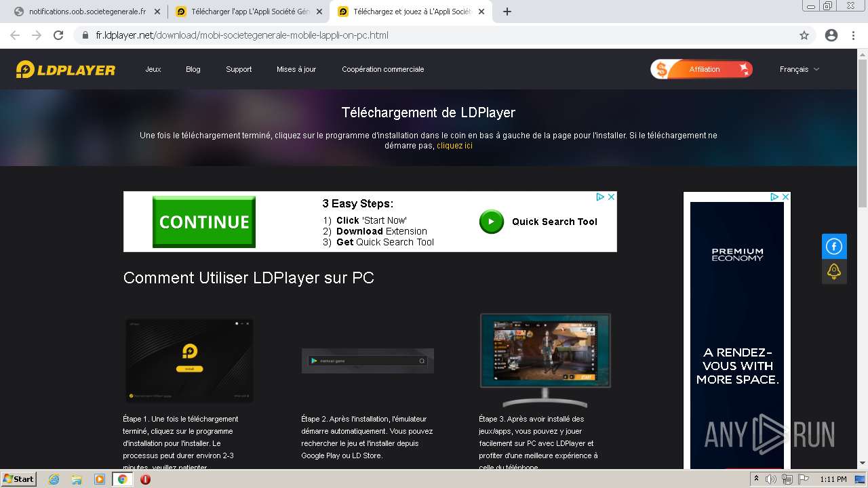Click the action center flag icon
Image resolution: width=868 pixels, height=488 pixels.
pos(802,479)
